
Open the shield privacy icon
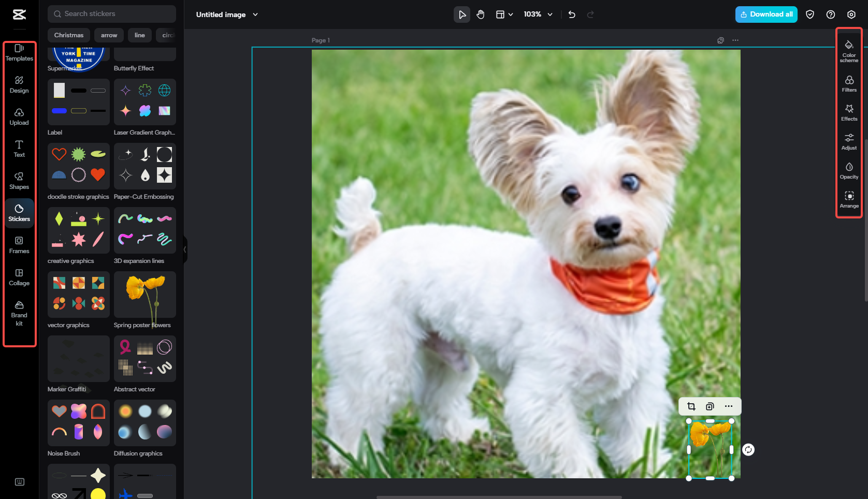pyautogui.click(x=810, y=14)
